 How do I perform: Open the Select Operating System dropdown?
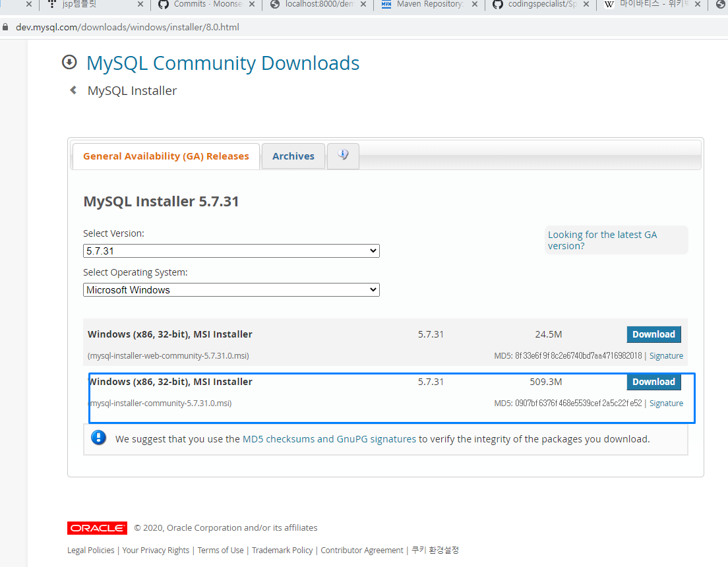coord(231,290)
